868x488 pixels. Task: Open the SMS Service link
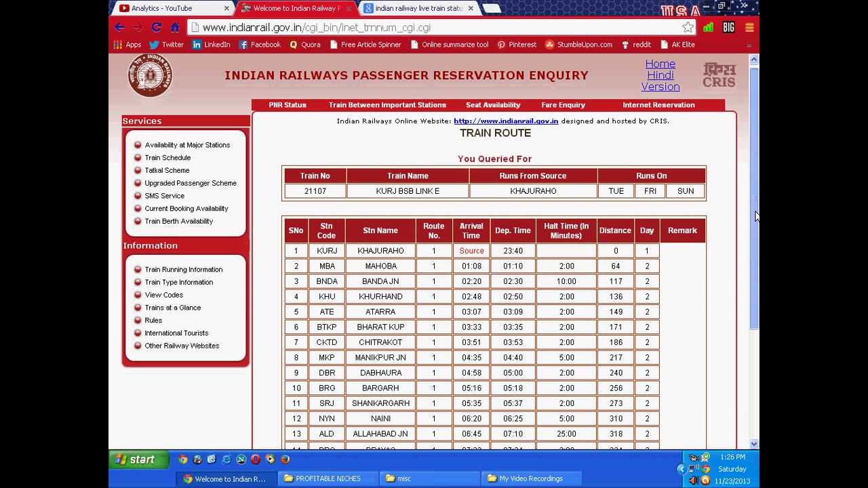164,196
